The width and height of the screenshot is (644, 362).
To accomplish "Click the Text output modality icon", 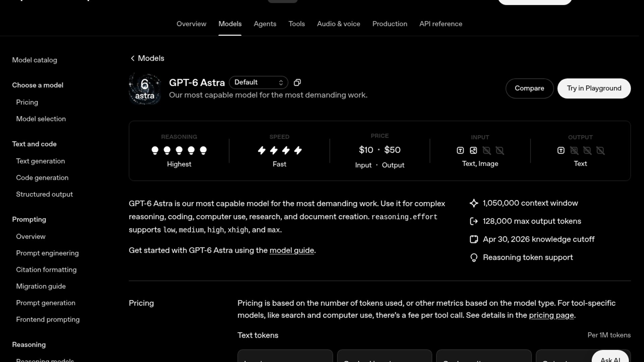I will coord(561,150).
